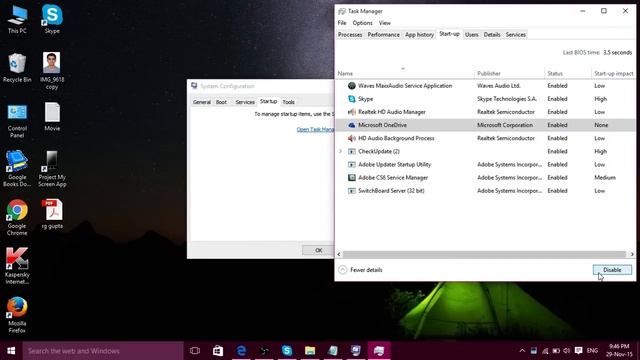Sort startup list by Name column
Image resolution: width=640 pixels, height=360 pixels.
coord(404,73)
